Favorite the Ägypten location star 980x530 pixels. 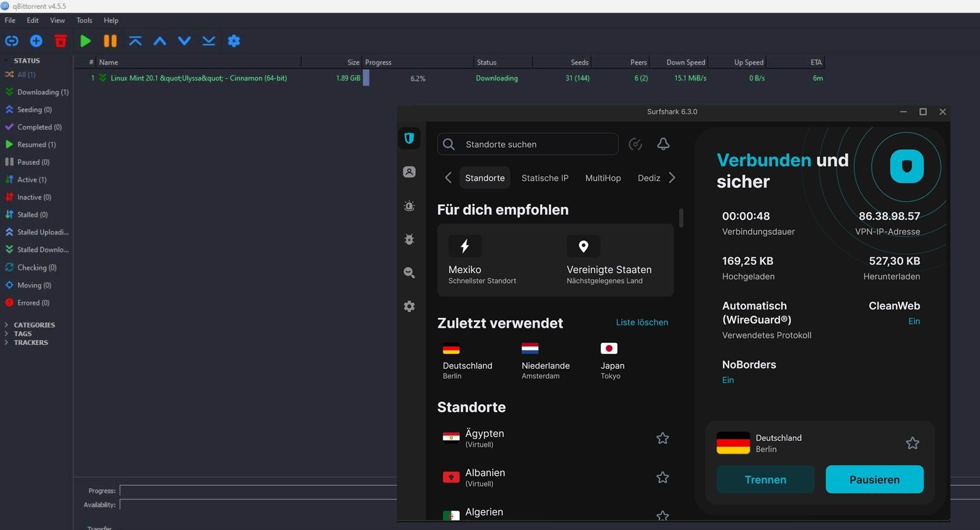pyautogui.click(x=662, y=438)
